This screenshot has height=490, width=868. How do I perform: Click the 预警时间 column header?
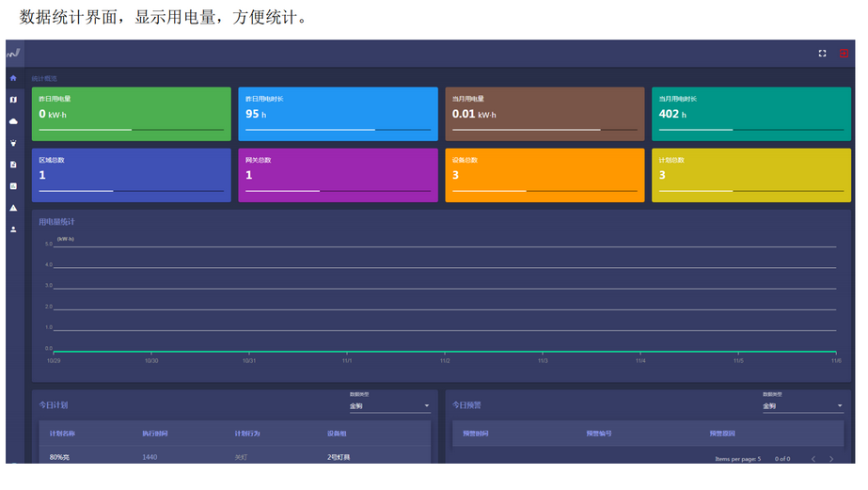[x=475, y=434]
